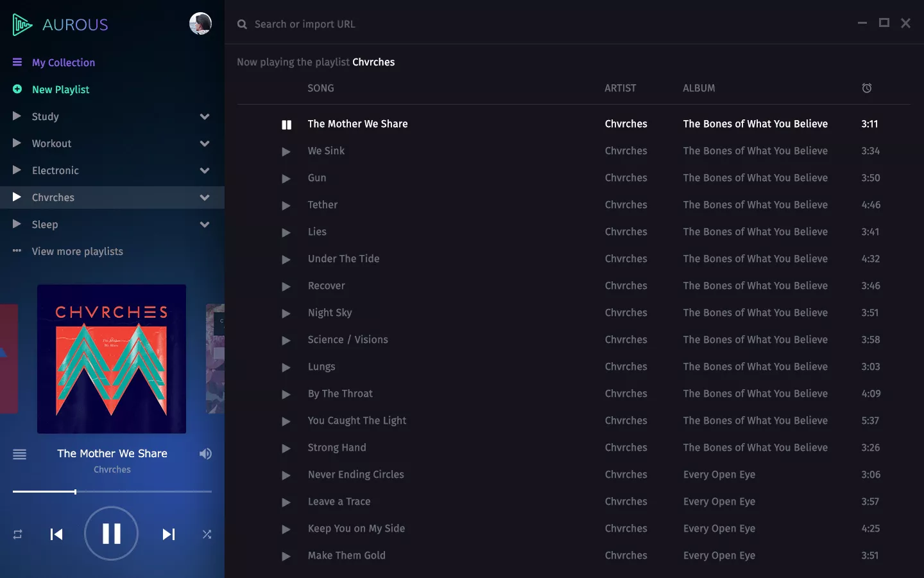
Task: Enable shuffle playback
Action: pyautogui.click(x=207, y=534)
